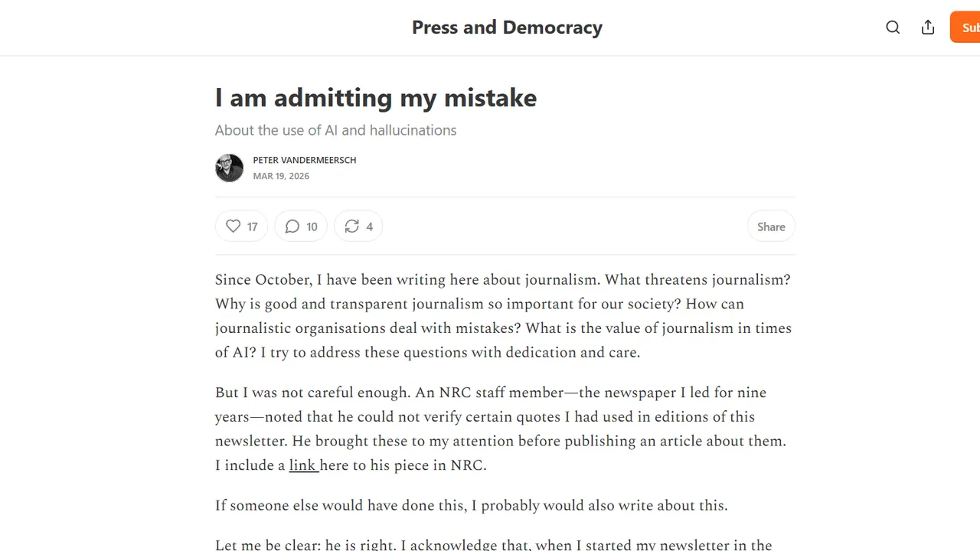Click the paragraph starting "But I was not careful"

(501, 429)
